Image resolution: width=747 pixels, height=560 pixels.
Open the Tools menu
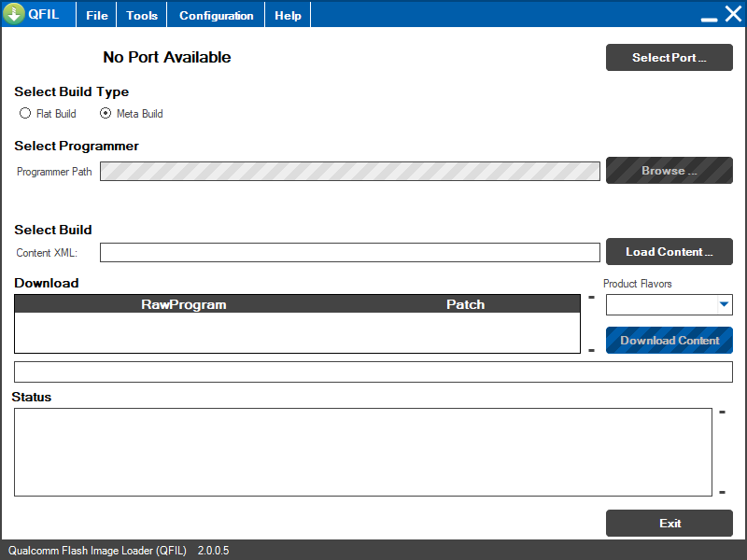pyautogui.click(x=142, y=15)
